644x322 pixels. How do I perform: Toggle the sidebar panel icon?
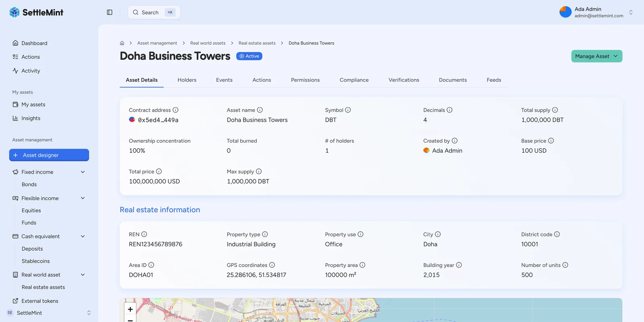tap(109, 12)
